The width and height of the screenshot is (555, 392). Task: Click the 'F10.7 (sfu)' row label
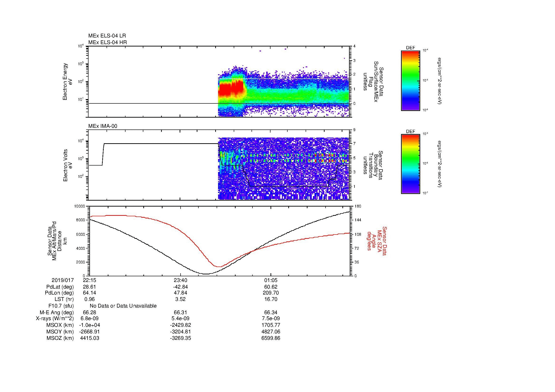point(61,306)
